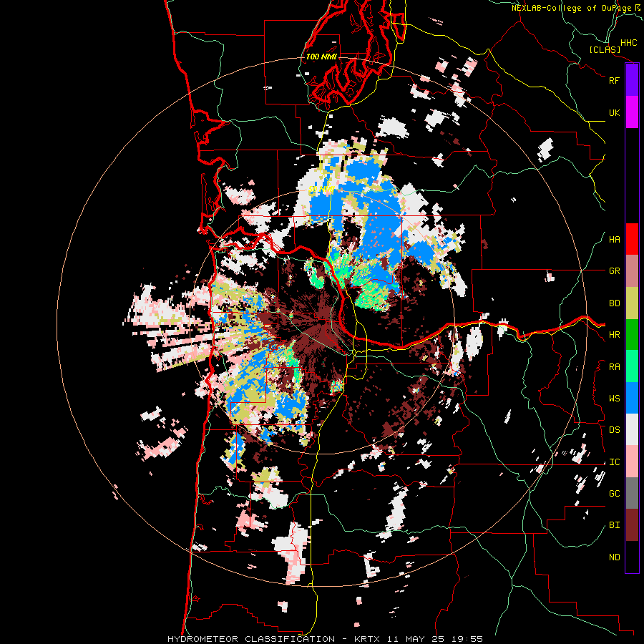The height and width of the screenshot is (644, 644).
Task: Click the WS legend label text
Action: pos(614,399)
